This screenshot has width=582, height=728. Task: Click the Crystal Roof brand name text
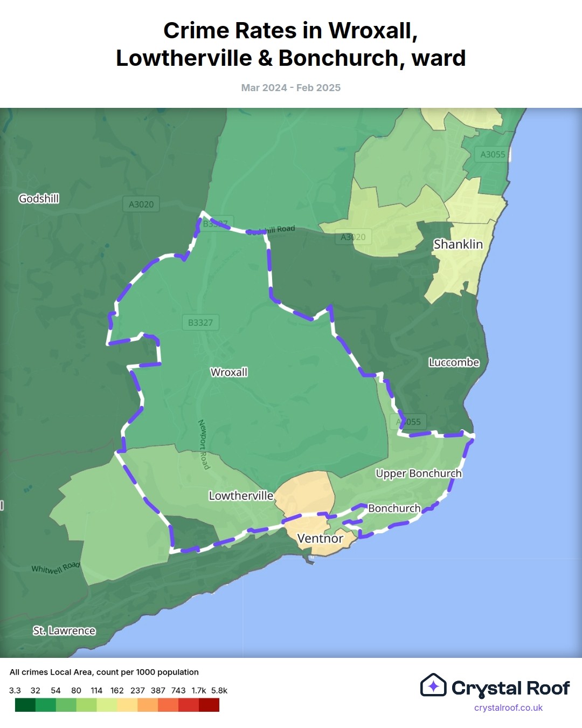[510, 688]
